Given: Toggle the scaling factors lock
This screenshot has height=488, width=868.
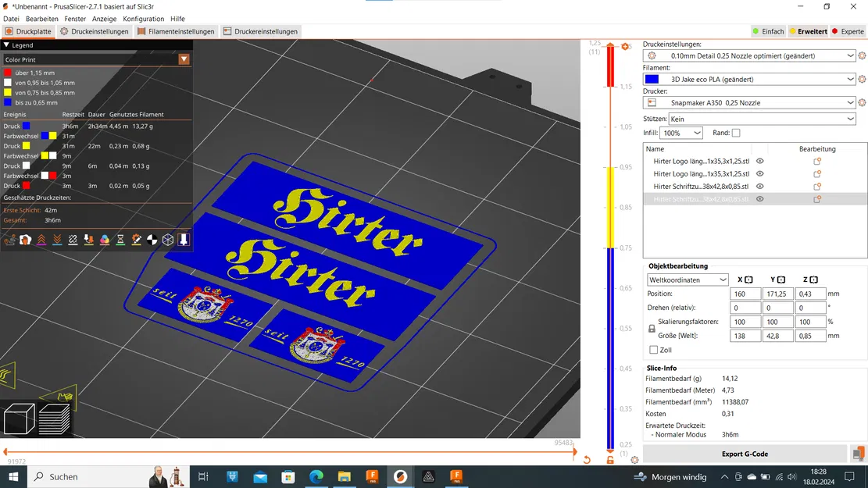Looking at the screenshot, I should (652, 329).
